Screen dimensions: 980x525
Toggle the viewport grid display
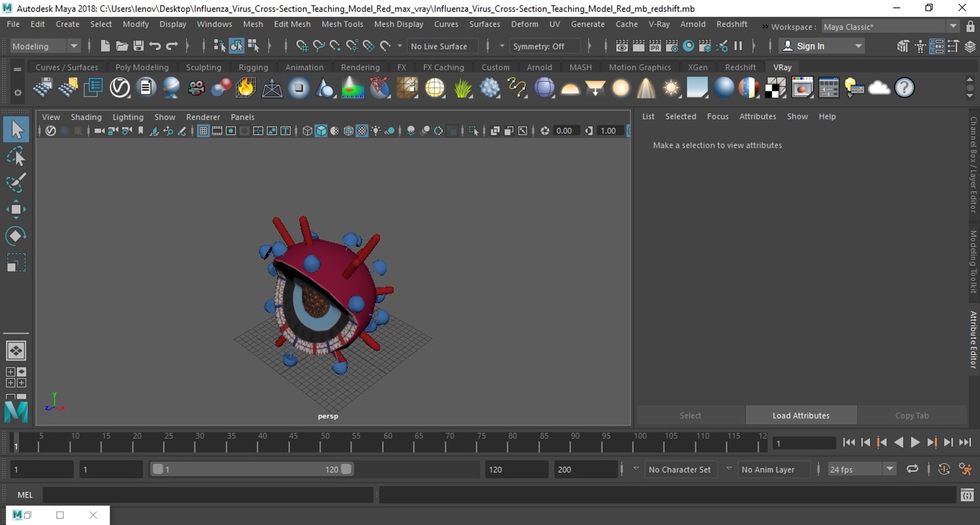(x=203, y=131)
